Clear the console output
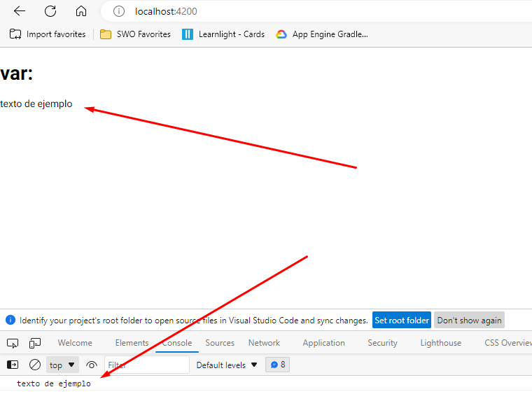This screenshot has height=394, width=532. [x=35, y=365]
